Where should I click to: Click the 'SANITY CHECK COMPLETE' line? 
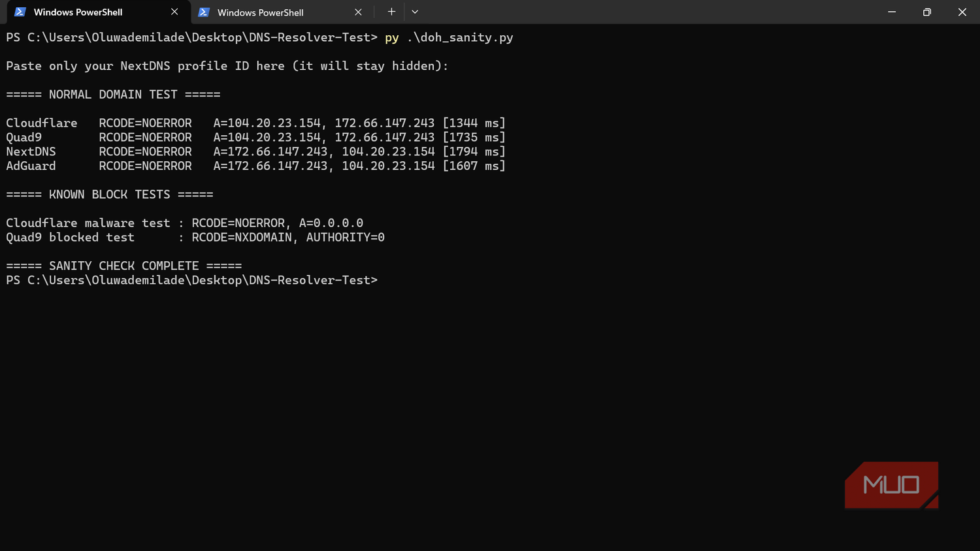coord(124,266)
